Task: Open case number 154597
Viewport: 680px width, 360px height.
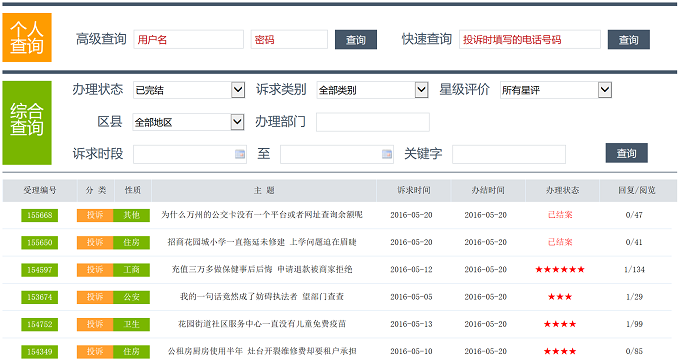Action: tap(39, 270)
